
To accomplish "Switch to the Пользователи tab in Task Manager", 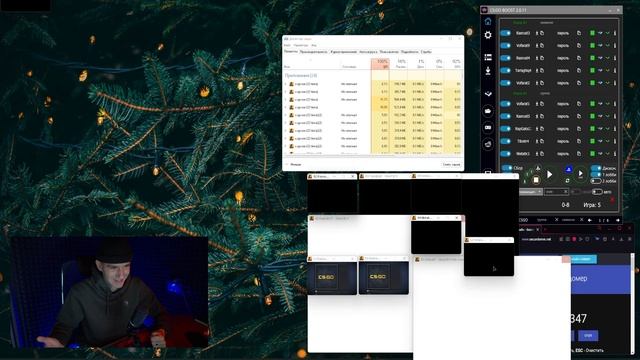I will [x=389, y=52].
